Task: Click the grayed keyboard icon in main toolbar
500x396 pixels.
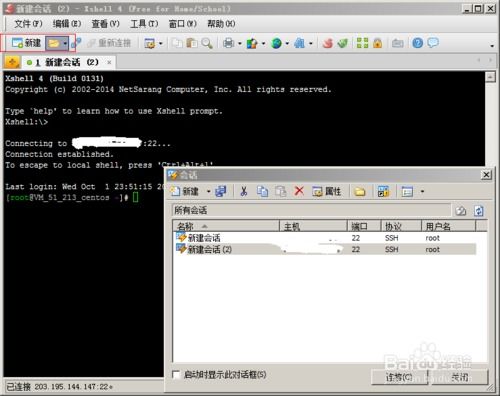Action: (398, 43)
